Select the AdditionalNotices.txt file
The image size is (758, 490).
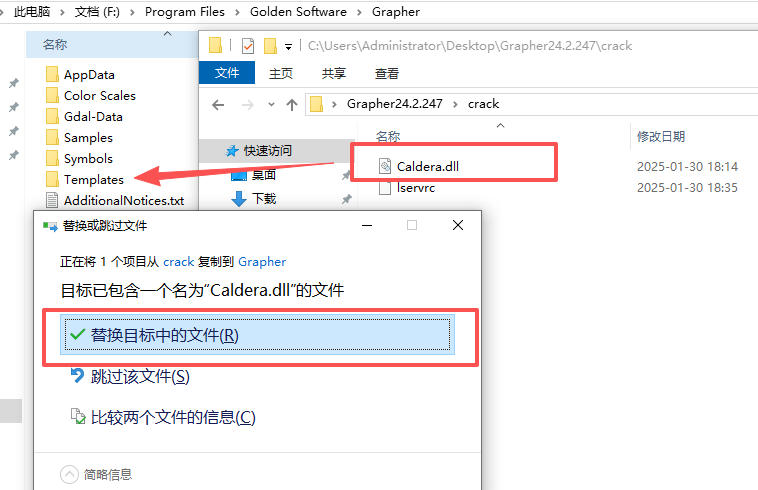tap(115, 201)
